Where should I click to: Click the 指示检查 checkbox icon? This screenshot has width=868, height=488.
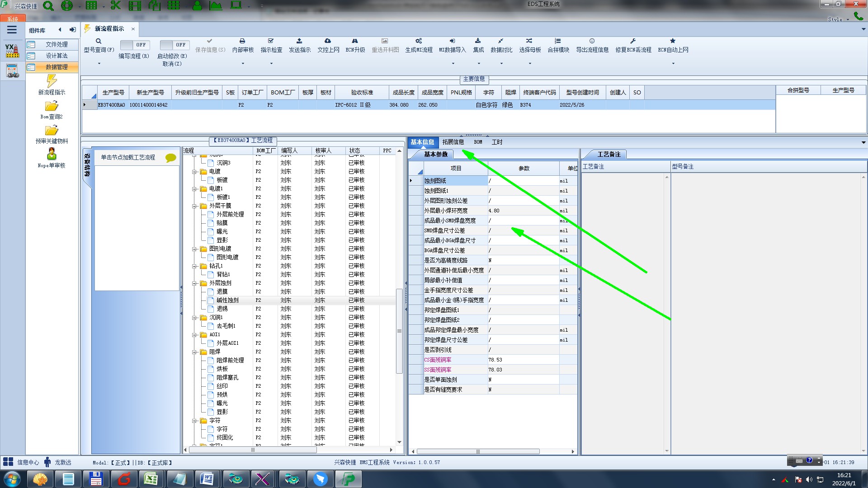pos(271,41)
